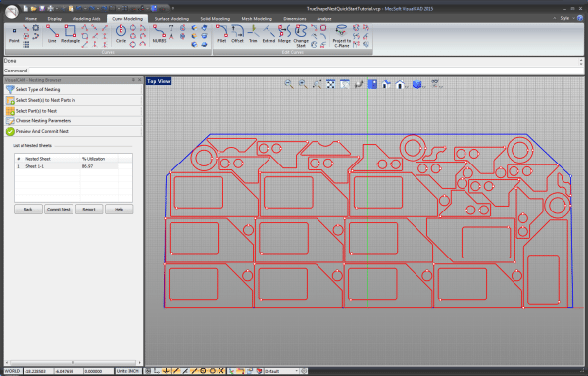
Task: Select the NURBS curve tool
Action: point(159,33)
